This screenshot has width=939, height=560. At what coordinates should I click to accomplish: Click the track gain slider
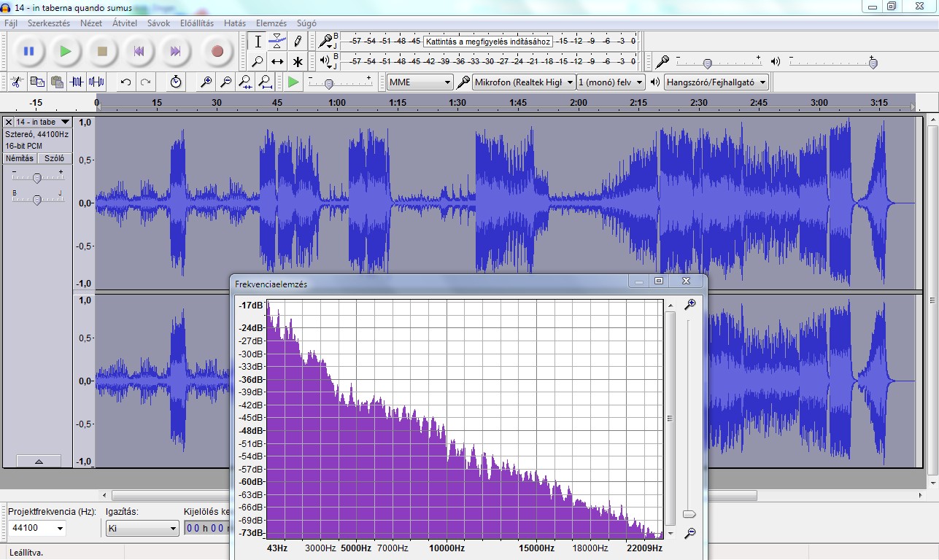click(x=36, y=178)
